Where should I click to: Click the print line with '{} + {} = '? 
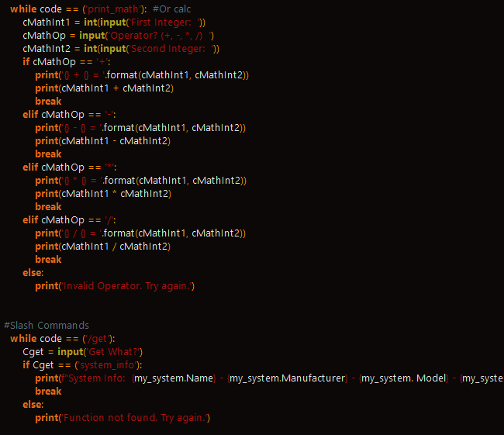pos(142,75)
